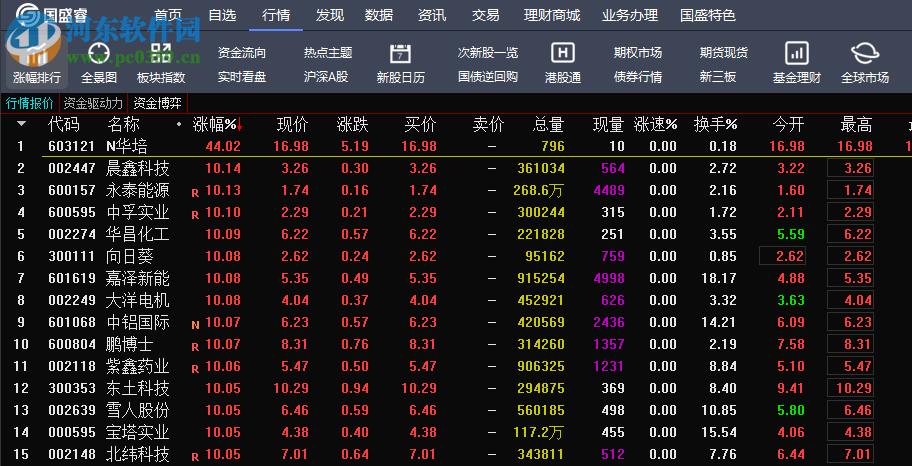Screen dimensions: 912x466
Task: Sort by 涨跌 column header
Action: 352,124
